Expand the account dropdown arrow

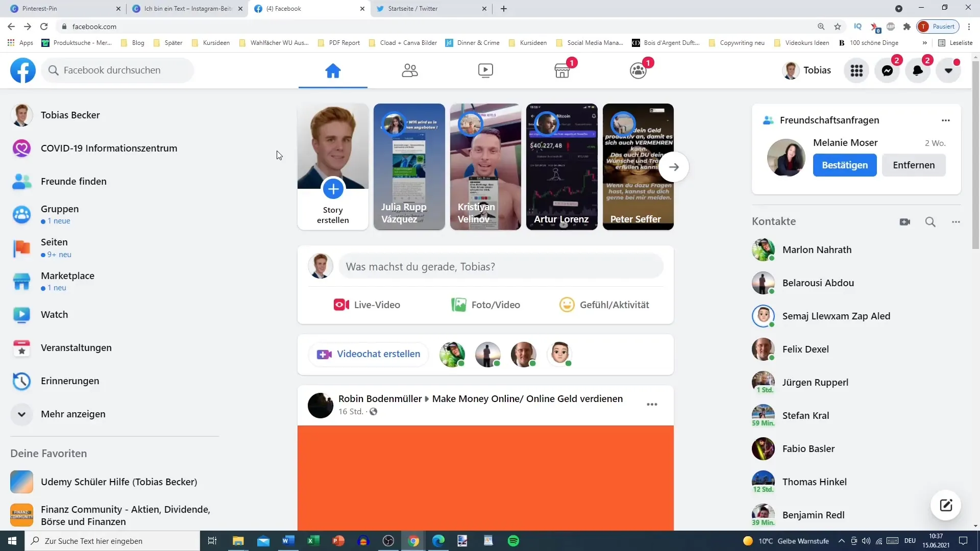(x=948, y=70)
